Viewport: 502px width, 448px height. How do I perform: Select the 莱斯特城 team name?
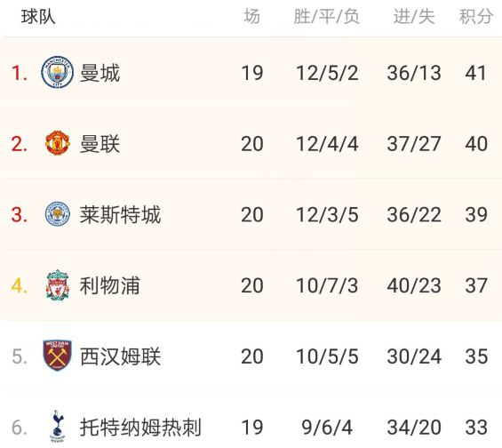coord(120,214)
